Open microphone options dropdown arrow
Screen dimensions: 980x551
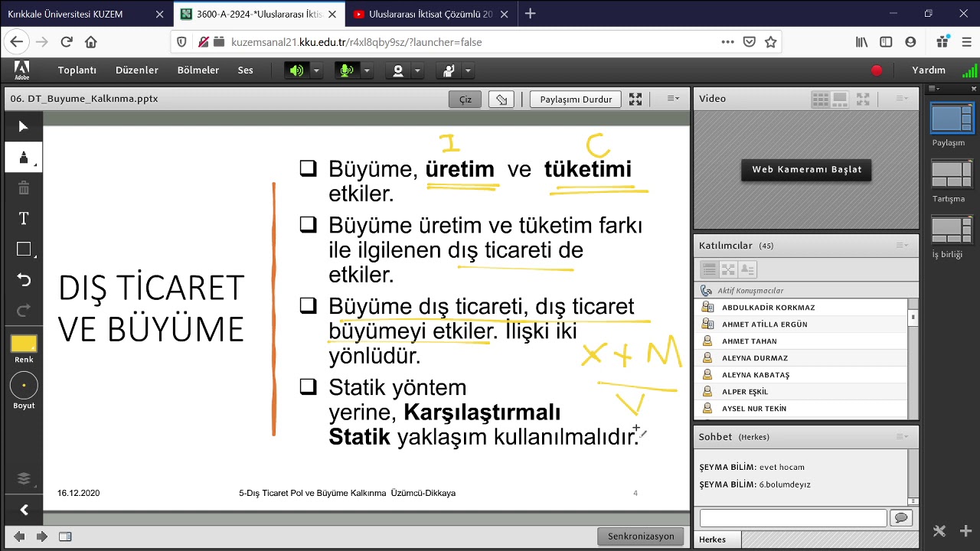click(x=367, y=70)
